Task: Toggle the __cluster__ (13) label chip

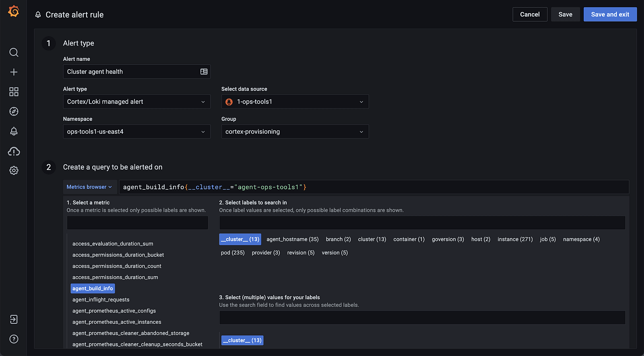Action: pyautogui.click(x=240, y=239)
